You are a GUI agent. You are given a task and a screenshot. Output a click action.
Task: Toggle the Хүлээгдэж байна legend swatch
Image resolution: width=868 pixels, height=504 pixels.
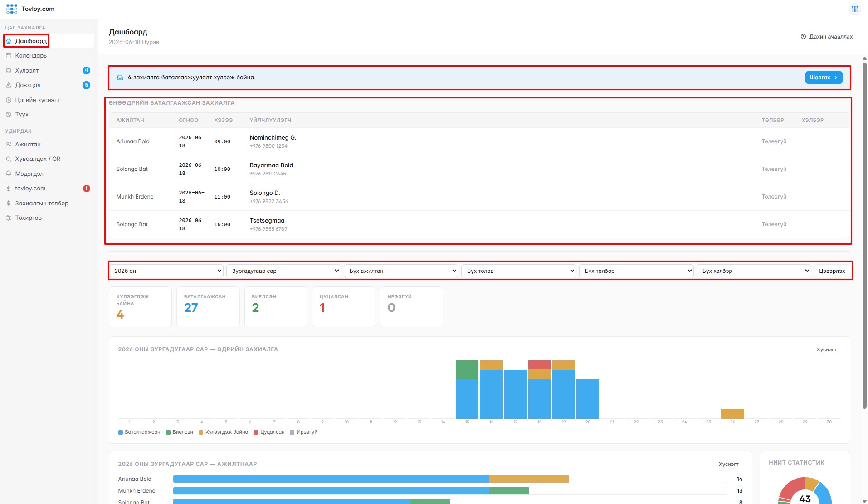[x=201, y=432]
